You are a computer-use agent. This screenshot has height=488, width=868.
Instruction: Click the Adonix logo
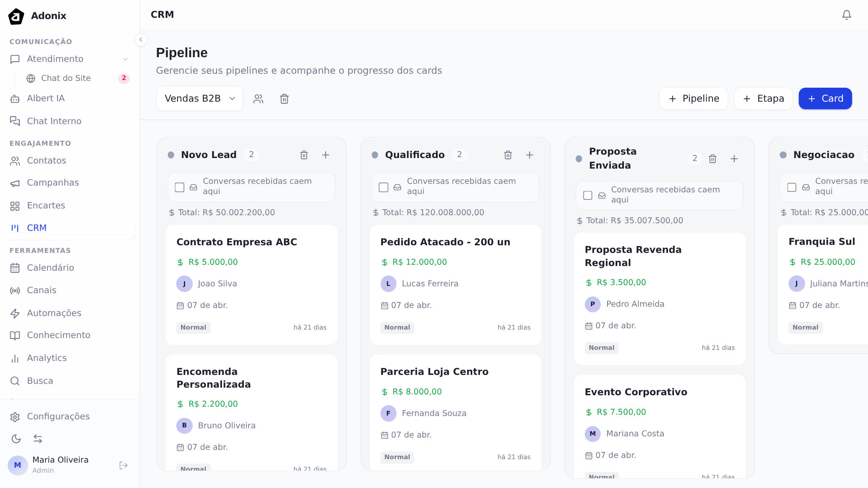[x=16, y=16]
